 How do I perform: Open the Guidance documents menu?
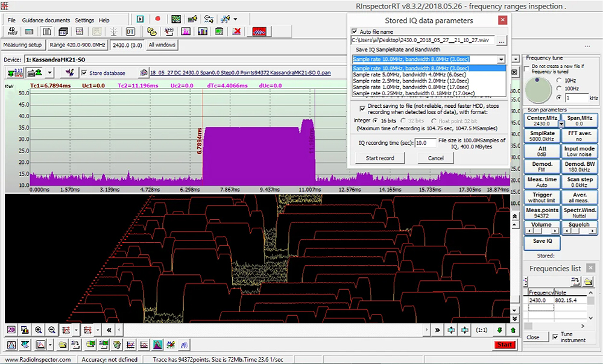tap(46, 20)
